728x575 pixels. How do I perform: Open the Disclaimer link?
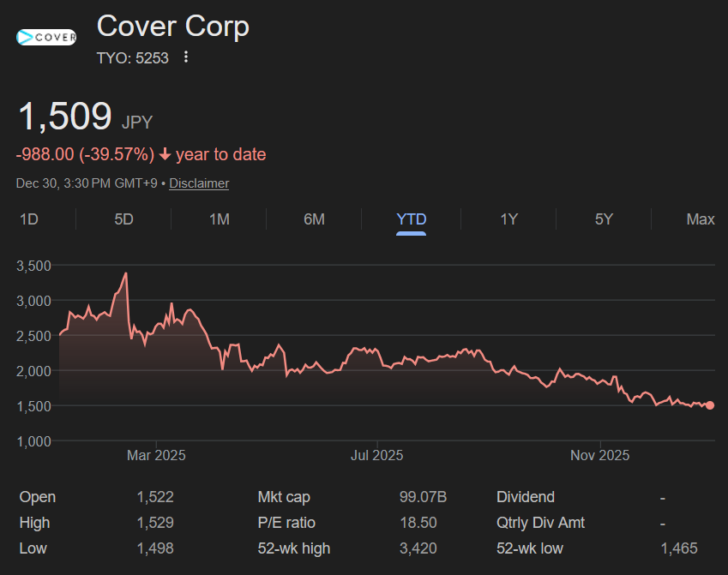(x=199, y=183)
